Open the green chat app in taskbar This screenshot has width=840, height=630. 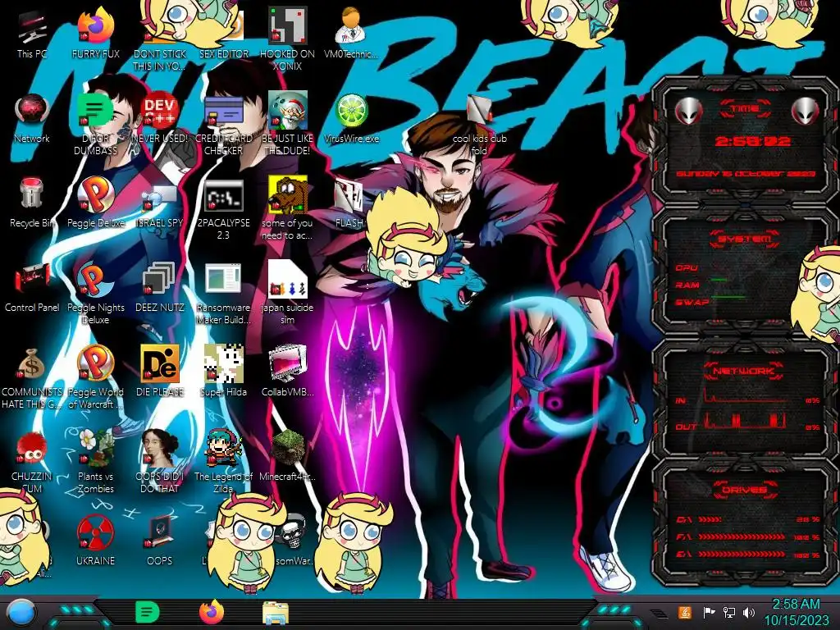pos(148,612)
